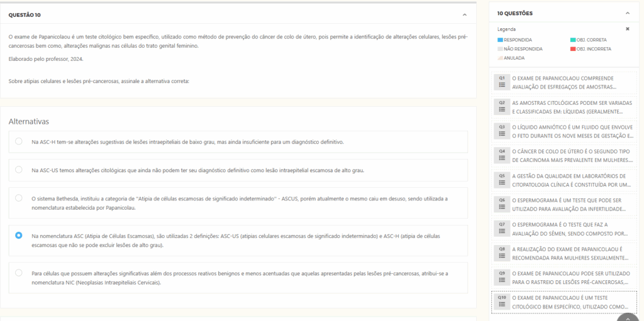The height and width of the screenshot is (321, 644).
Task: Select the ASC-H baixo grau alternative radio
Action: (x=19, y=141)
